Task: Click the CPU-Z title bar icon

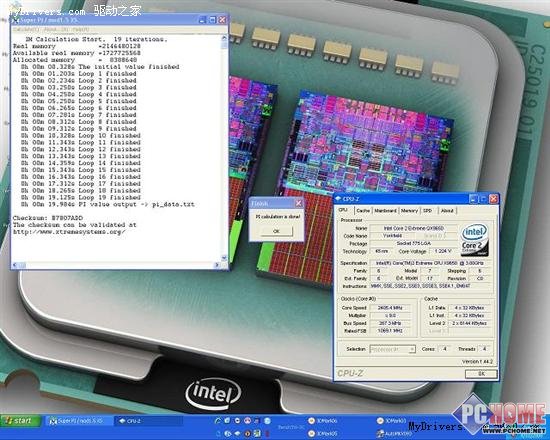Action: (x=338, y=199)
